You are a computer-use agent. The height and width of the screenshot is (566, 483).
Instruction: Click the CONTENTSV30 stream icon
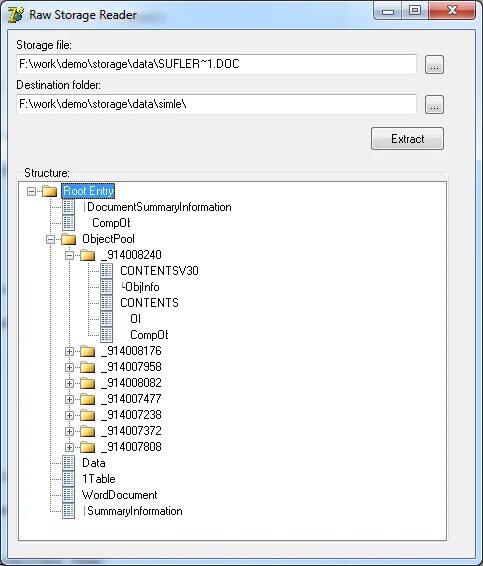coord(106,271)
